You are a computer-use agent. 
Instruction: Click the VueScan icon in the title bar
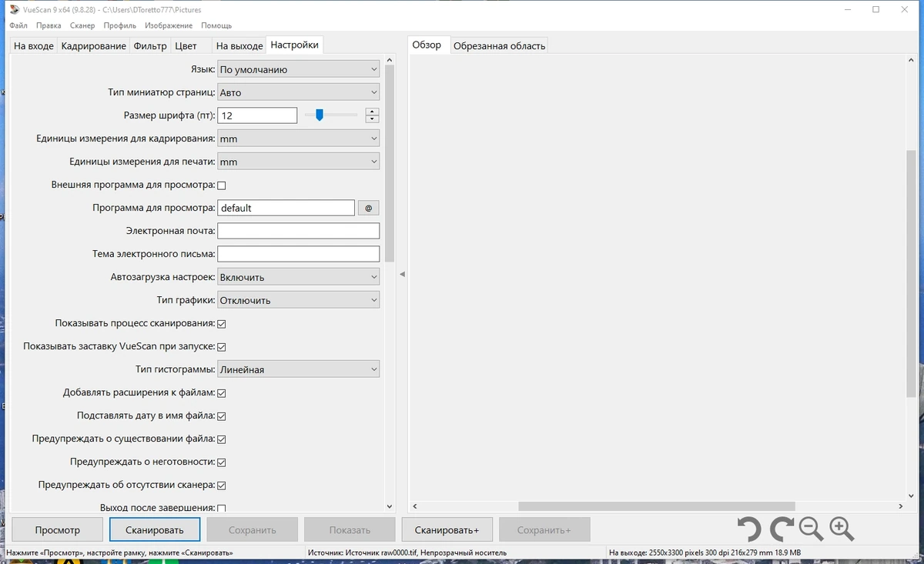[15, 9]
